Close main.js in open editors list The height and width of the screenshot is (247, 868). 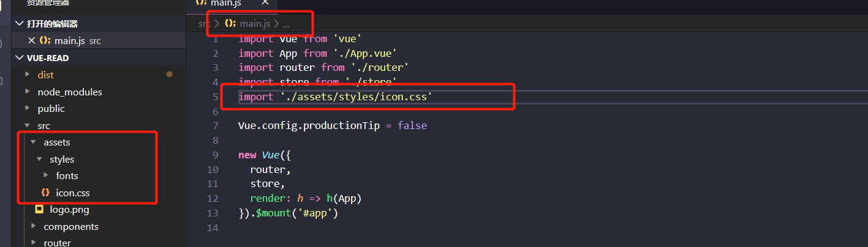[x=32, y=41]
